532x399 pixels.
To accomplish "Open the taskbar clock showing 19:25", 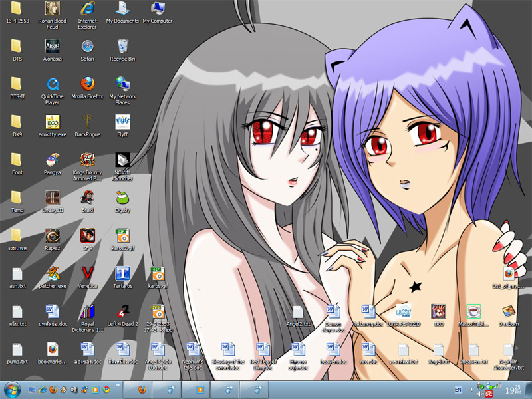I will tap(513, 390).
